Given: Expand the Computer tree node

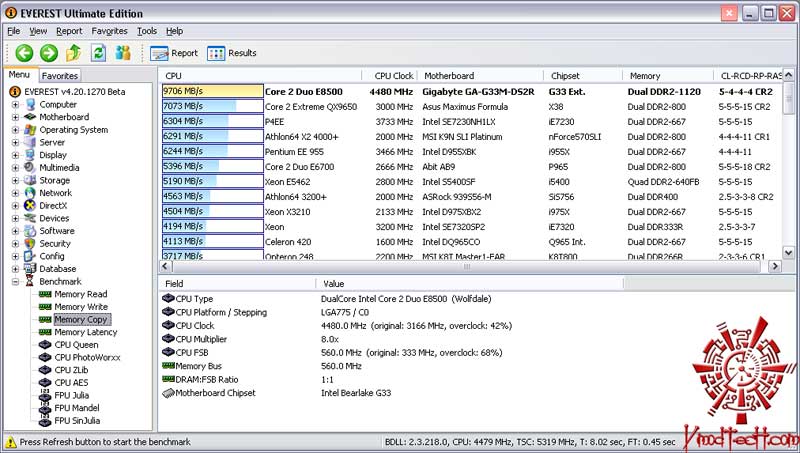Looking at the screenshot, I should 15,105.
